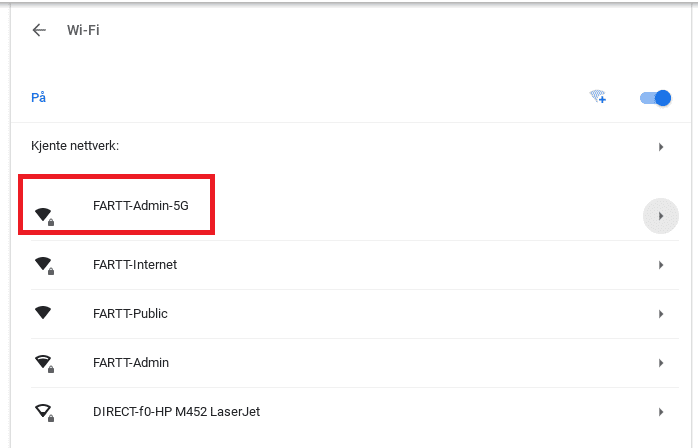Click the blue På status label

38,97
